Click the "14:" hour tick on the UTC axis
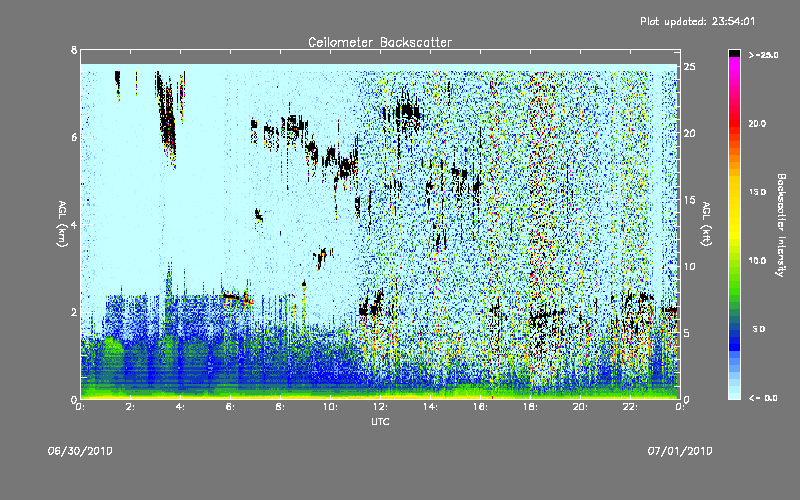Viewport: 800px width, 500px height. click(x=431, y=407)
